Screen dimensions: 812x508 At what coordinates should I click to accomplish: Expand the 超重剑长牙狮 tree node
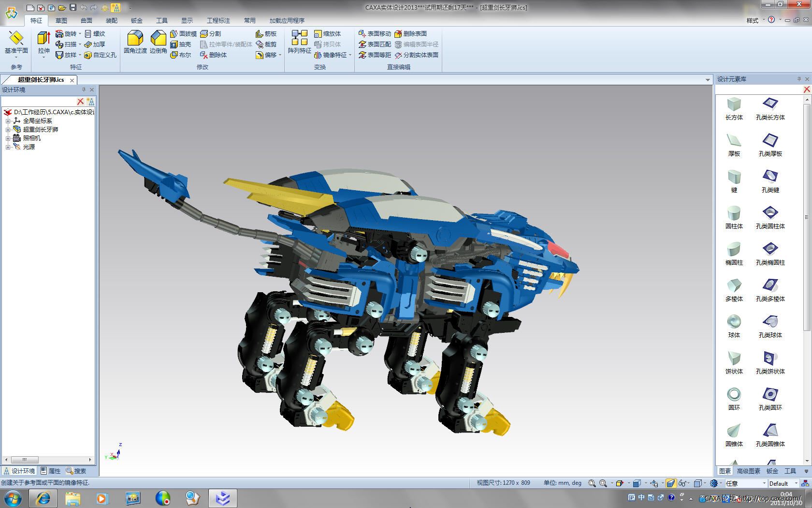pos(8,130)
